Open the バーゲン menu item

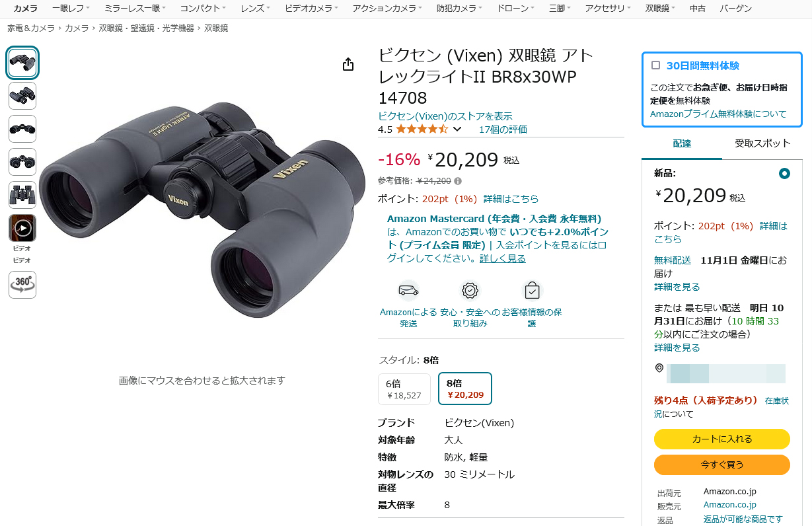pos(735,9)
